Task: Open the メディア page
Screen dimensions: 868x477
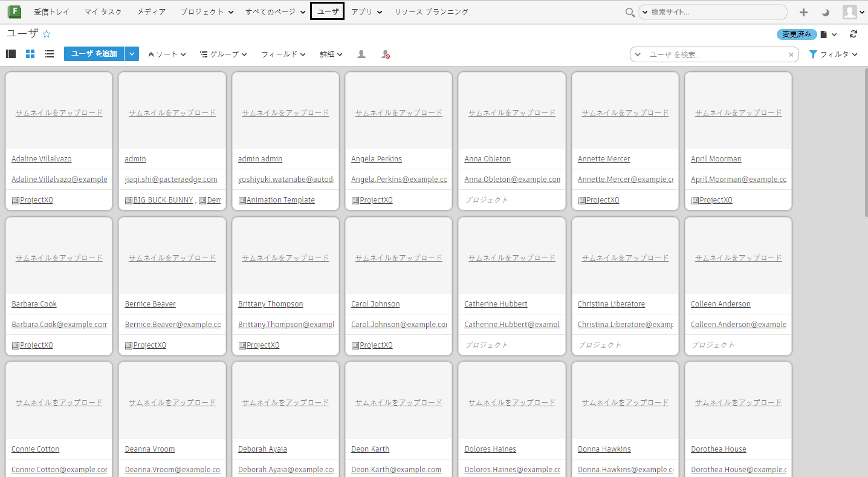Action: tap(151, 12)
